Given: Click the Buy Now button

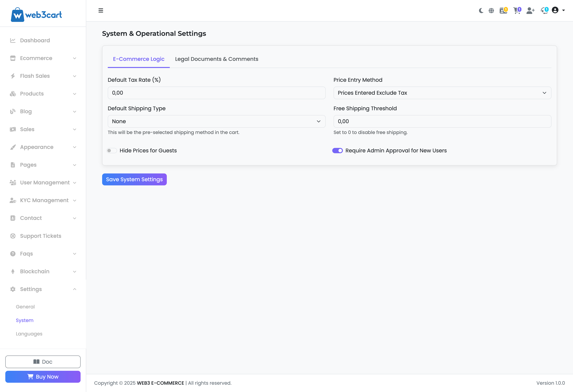Looking at the screenshot, I should (43, 377).
